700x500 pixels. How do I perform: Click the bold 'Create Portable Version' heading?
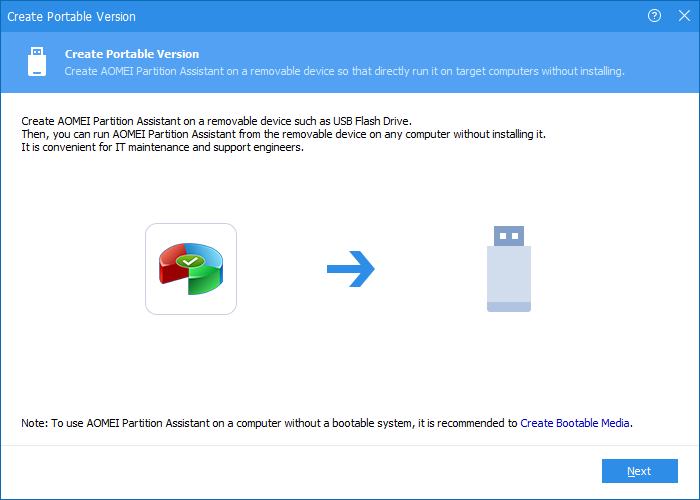pos(132,54)
